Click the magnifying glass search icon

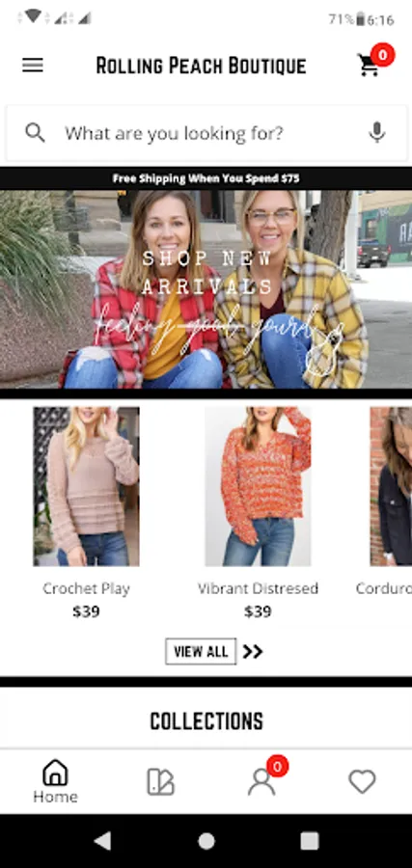(35, 133)
